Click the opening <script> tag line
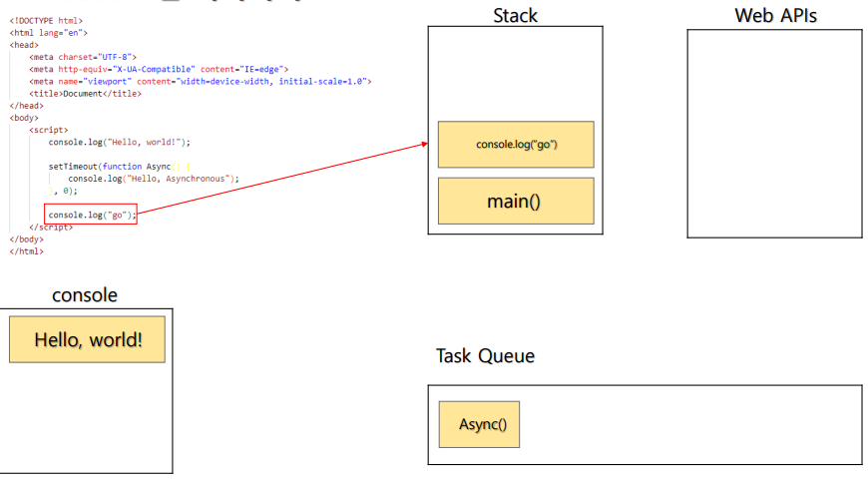Viewport: 868px width, 479px height. [48, 130]
